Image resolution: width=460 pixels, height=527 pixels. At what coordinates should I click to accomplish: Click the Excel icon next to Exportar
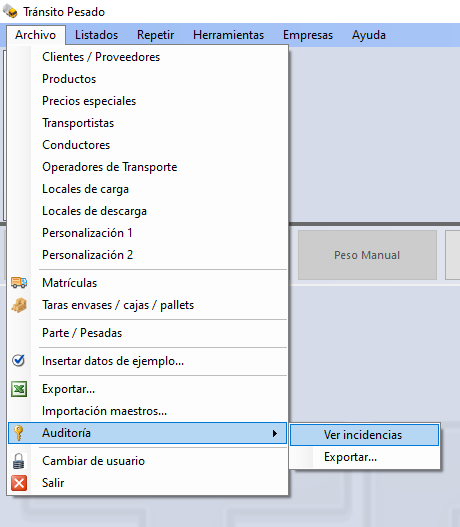[19, 389]
